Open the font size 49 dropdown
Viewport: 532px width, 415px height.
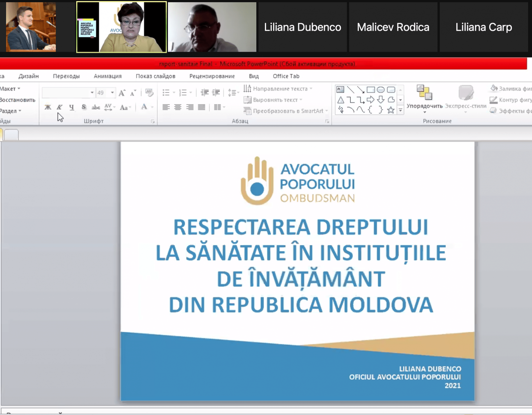pyautogui.click(x=112, y=93)
